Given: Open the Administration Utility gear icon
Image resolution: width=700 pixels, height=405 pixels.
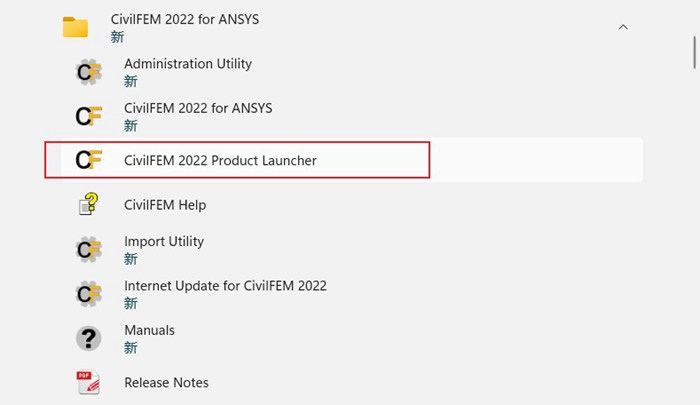Looking at the screenshot, I should tap(88, 72).
